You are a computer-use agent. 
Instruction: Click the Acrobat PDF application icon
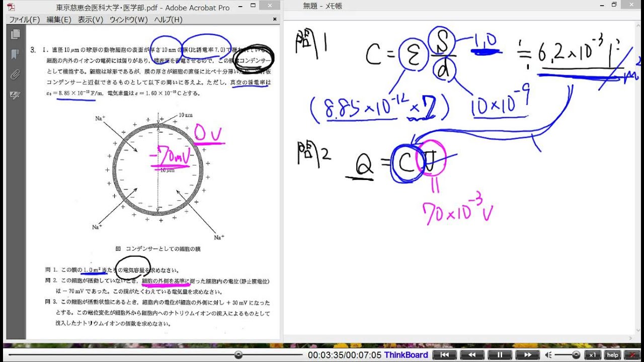(11, 7)
